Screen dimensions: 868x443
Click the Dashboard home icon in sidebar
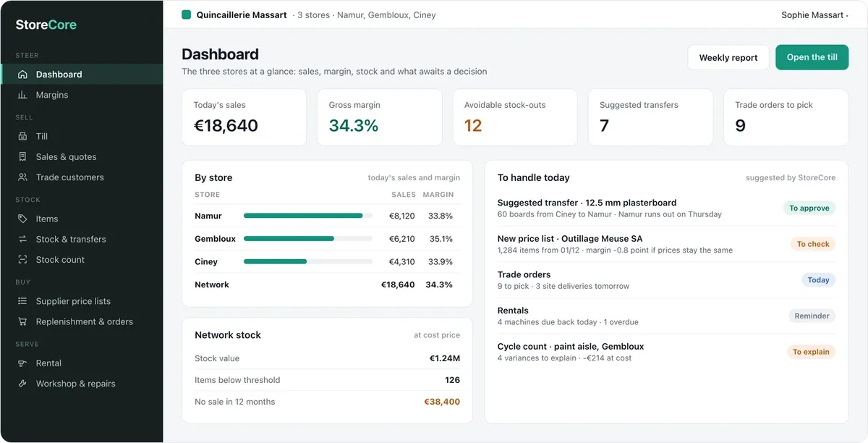pos(22,74)
